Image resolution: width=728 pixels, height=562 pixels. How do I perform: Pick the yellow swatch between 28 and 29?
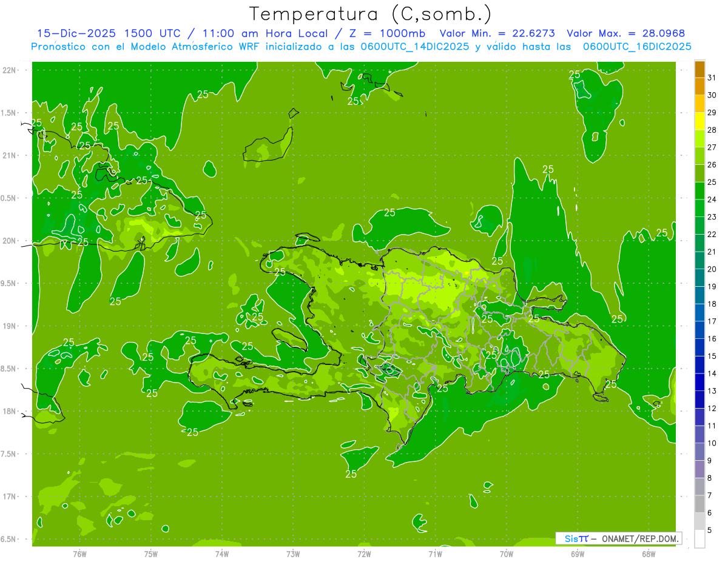pos(699,121)
